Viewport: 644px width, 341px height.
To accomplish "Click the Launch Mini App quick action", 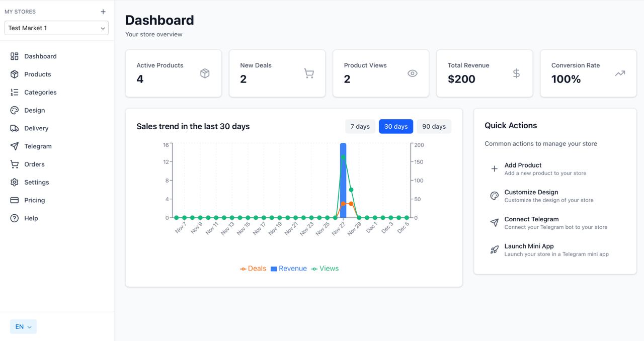I will point(555,250).
